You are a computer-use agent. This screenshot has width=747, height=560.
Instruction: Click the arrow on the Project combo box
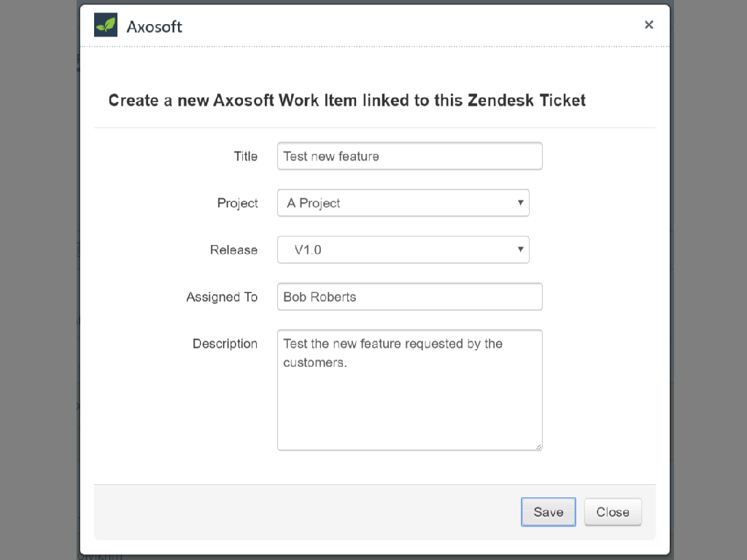520,203
